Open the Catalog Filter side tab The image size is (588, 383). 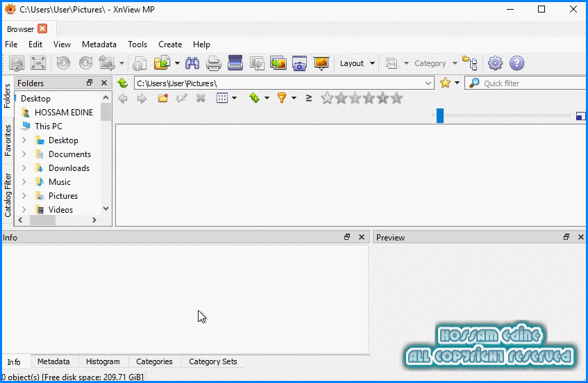(x=8, y=195)
